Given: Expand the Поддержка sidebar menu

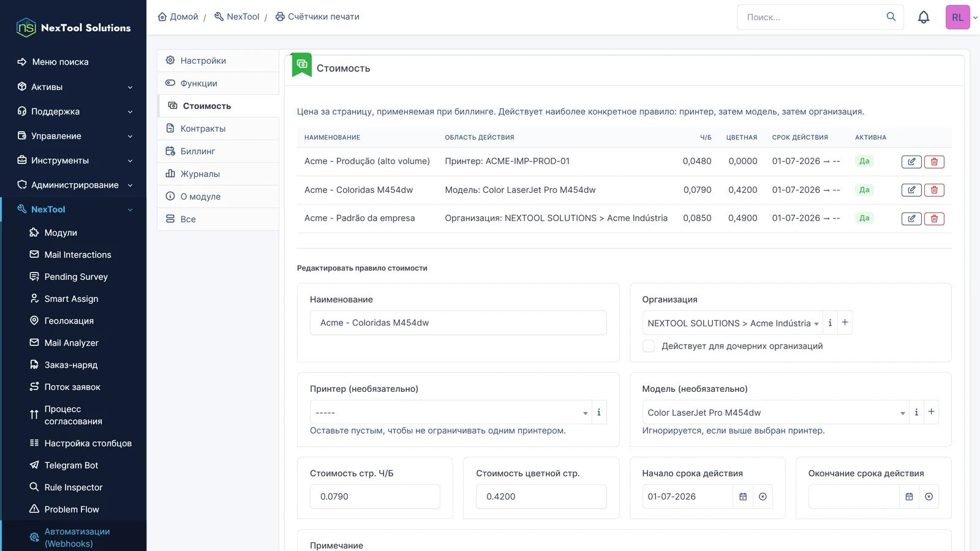Looking at the screenshot, I should [73, 111].
